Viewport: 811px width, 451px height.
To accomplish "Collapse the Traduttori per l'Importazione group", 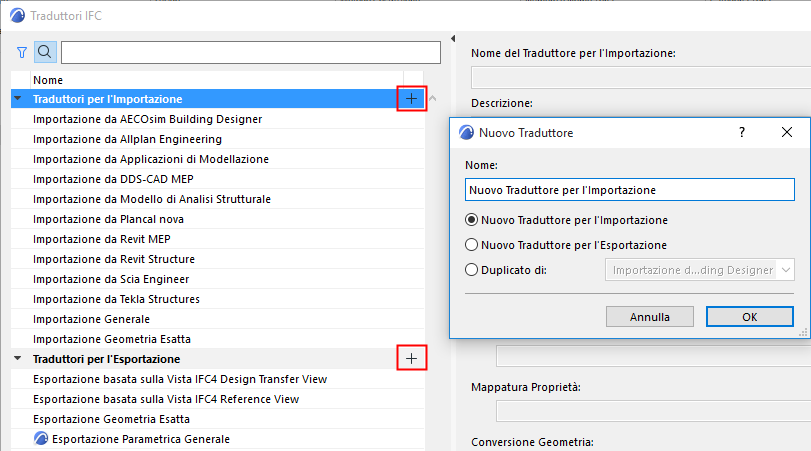I will point(18,99).
